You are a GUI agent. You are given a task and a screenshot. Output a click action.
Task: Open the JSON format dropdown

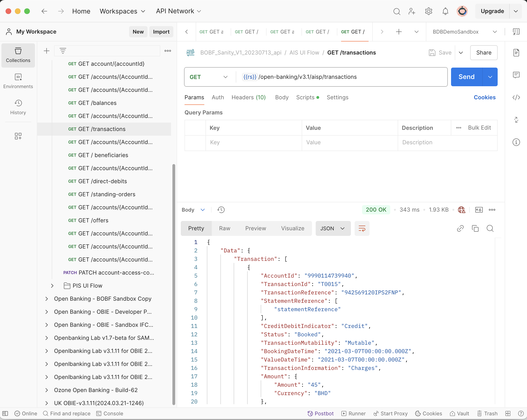(x=333, y=228)
